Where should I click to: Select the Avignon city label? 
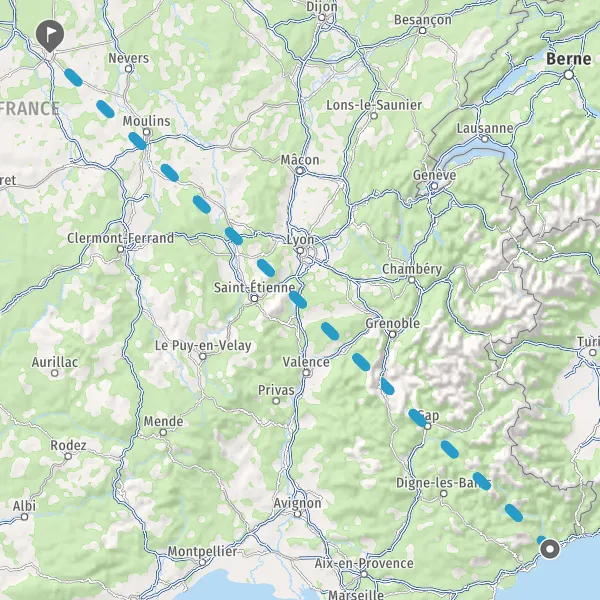click(297, 503)
